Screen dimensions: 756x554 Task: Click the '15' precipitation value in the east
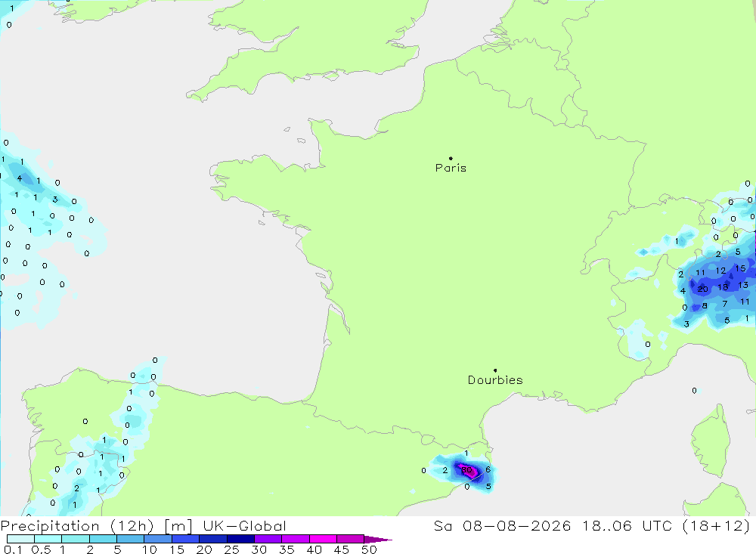pos(740,268)
